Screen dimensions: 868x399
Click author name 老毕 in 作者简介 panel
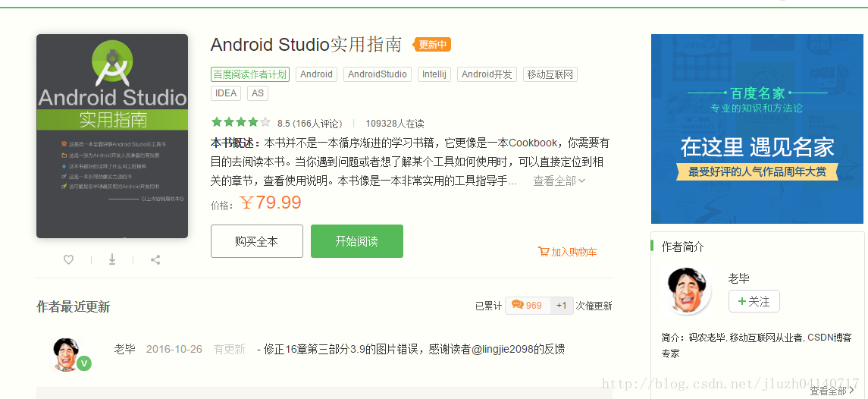pyautogui.click(x=739, y=278)
